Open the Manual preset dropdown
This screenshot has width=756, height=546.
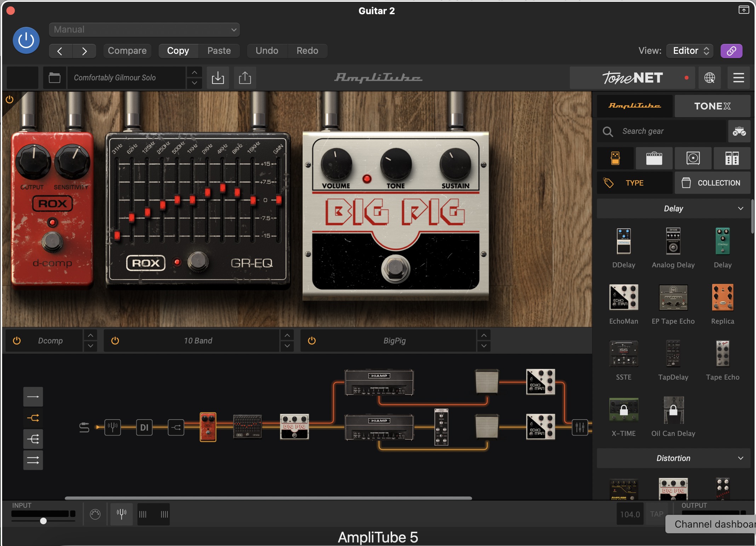[144, 30]
